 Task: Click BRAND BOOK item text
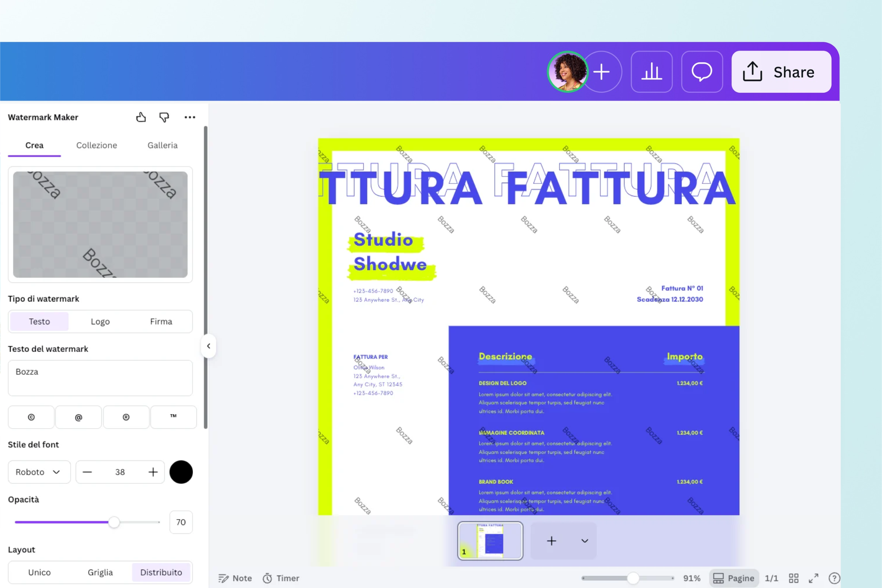pyautogui.click(x=496, y=482)
